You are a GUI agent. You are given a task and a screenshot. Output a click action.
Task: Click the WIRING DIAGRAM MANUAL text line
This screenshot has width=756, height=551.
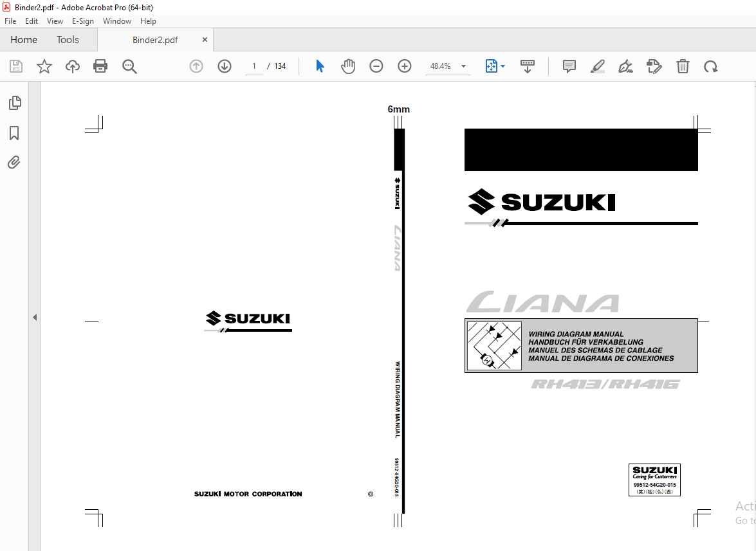pyautogui.click(x=576, y=334)
